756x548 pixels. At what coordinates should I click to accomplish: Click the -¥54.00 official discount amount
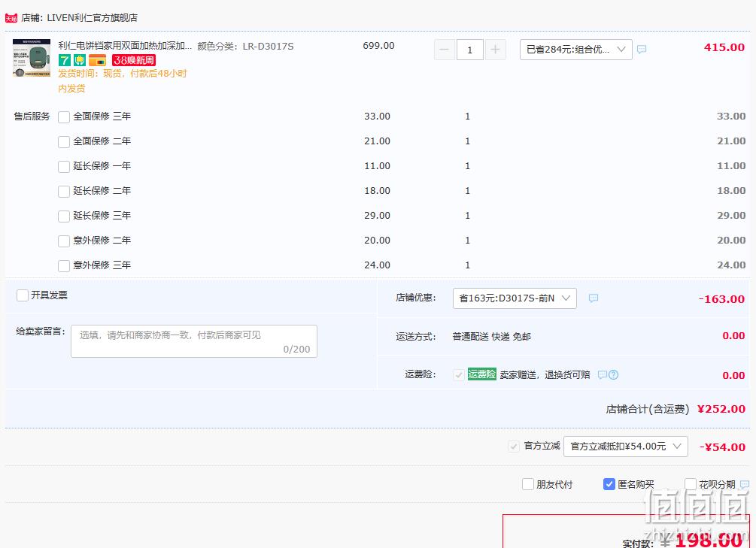723,447
